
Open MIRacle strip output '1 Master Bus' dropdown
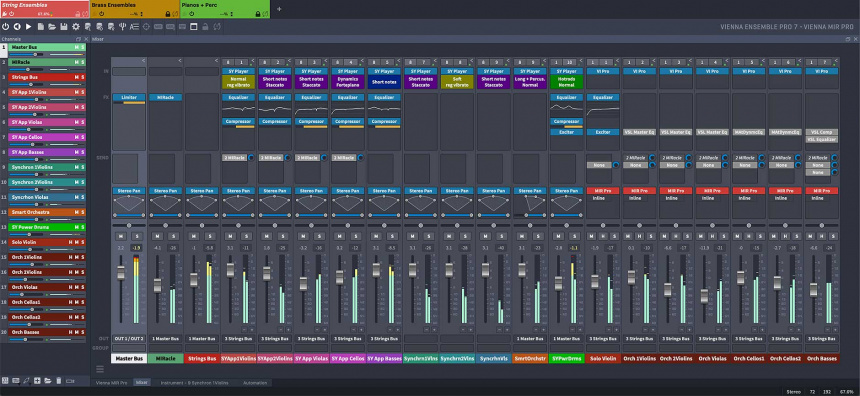pyautogui.click(x=166, y=339)
